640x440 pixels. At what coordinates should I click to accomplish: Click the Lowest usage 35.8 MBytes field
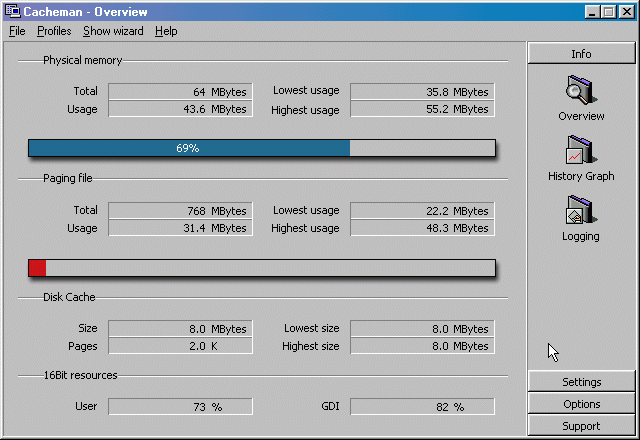click(x=422, y=91)
